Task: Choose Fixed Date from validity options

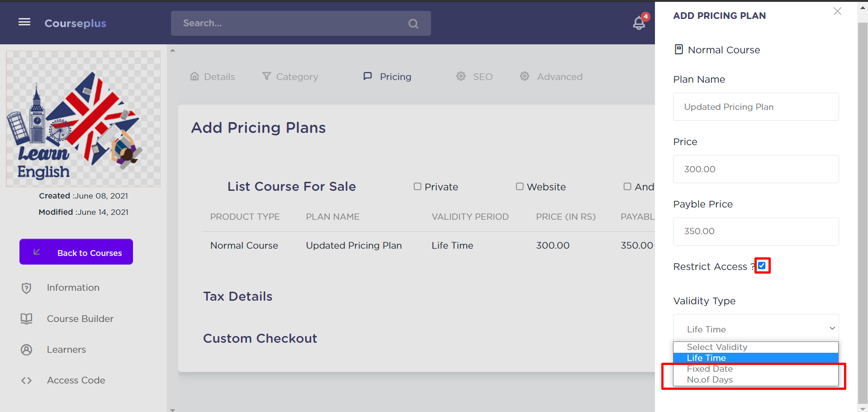Action: tap(710, 369)
